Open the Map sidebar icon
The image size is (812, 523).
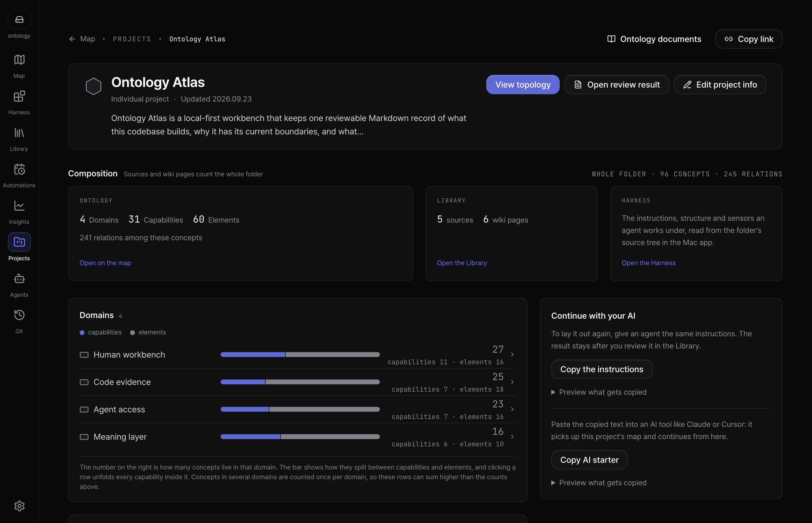(19, 60)
